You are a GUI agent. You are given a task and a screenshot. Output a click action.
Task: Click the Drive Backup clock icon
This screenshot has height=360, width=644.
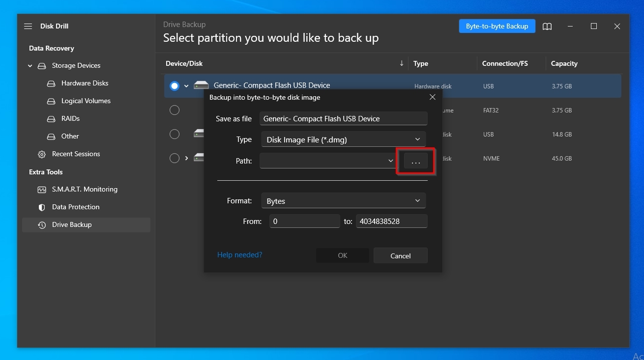pyautogui.click(x=42, y=225)
